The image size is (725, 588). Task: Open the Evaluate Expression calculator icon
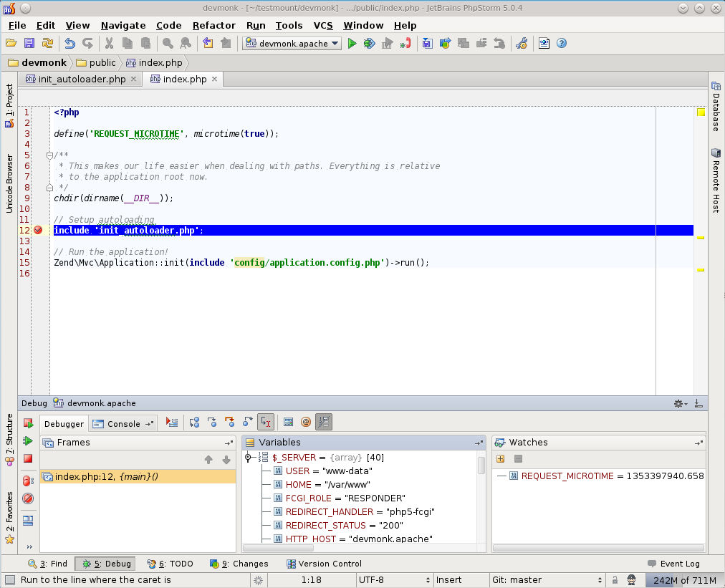click(x=288, y=422)
